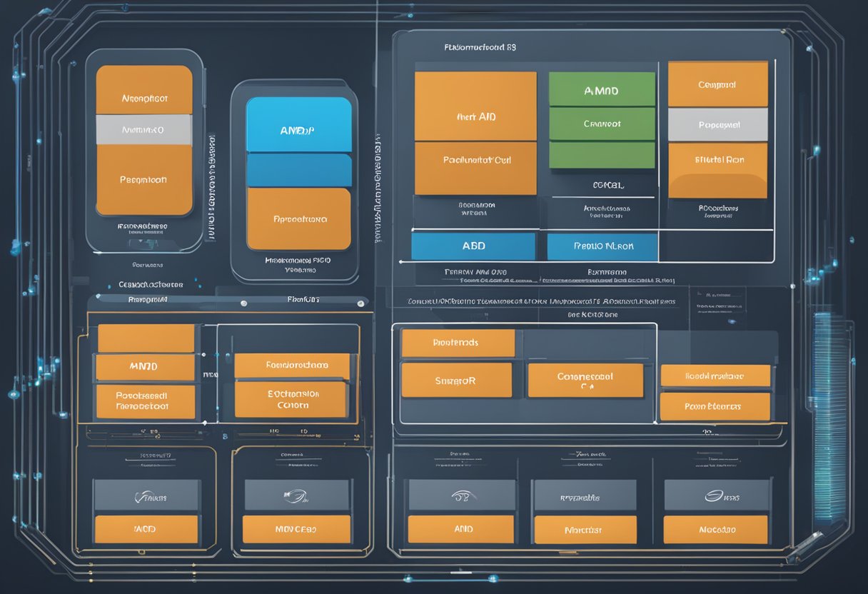
Task: Click the orange SnaeroR button
Action: (x=456, y=380)
